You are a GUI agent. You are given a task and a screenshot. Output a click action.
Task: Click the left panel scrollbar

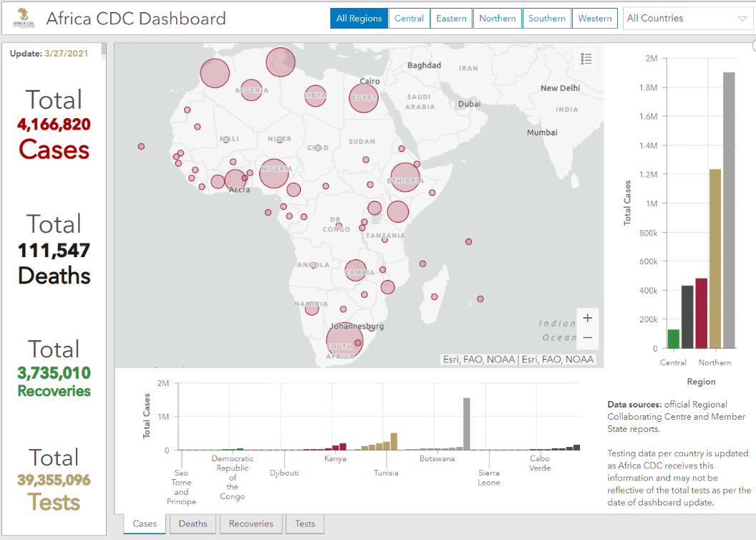point(104,49)
